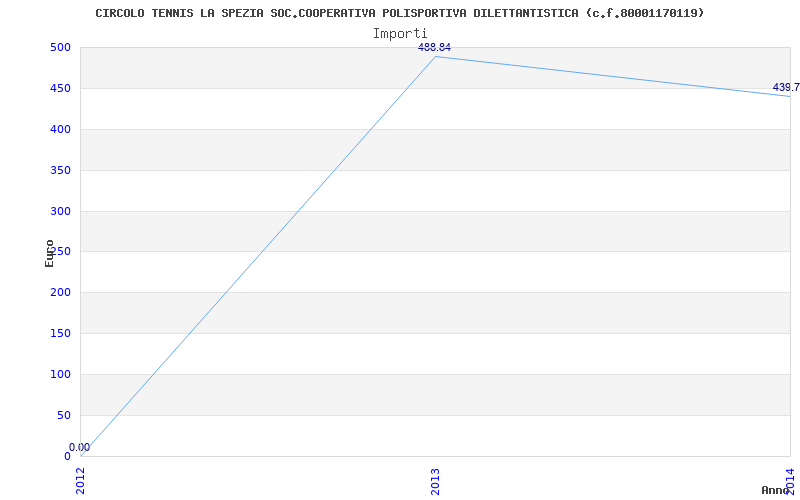Select the 2014 x-axis label
800x500 pixels.
click(x=790, y=480)
